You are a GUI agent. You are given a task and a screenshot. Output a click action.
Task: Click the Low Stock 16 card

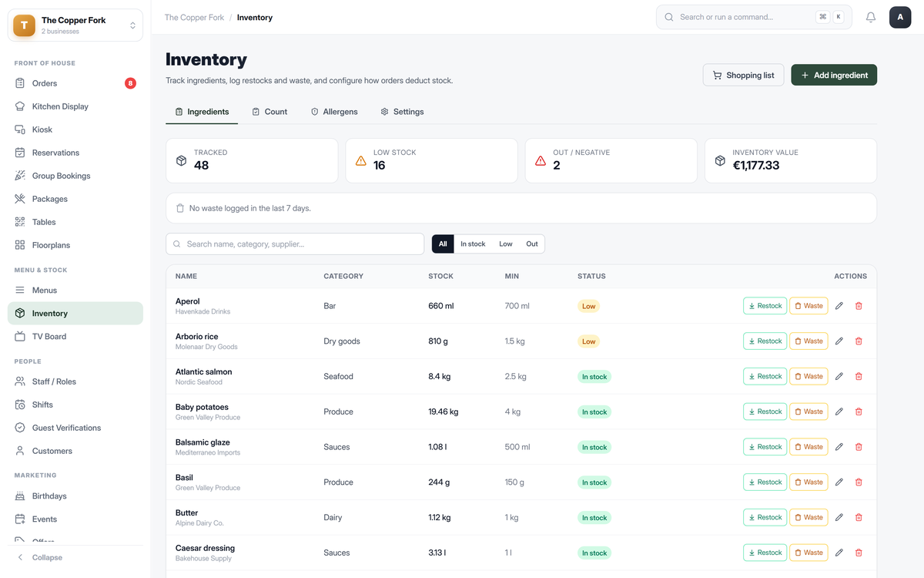pyautogui.click(x=431, y=161)
